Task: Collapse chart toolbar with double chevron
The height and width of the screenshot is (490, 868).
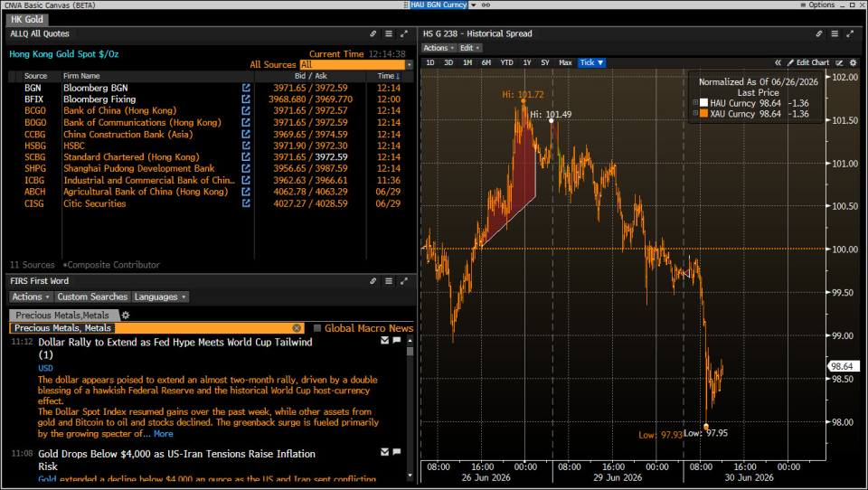Action: click(778, 62)
